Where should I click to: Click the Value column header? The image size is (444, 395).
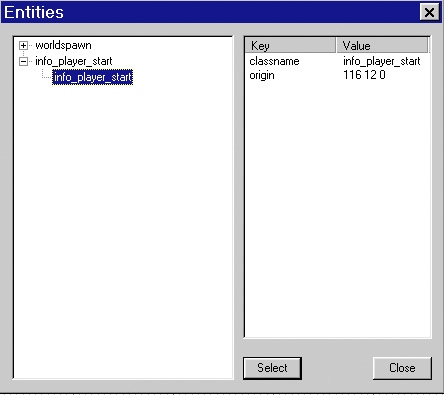(382, 45)
